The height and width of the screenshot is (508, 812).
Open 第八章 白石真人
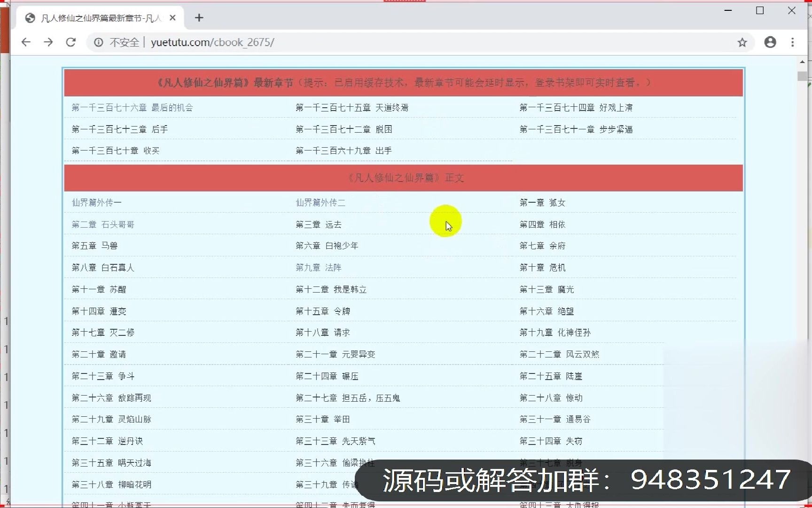tap(103, 268)
